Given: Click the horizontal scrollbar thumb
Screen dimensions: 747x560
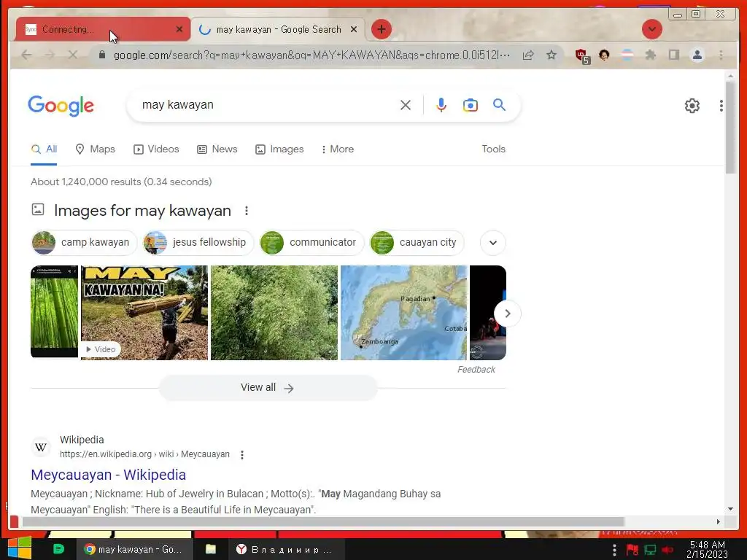Looking at the screenshot, I should pyautogui.click(x=323, y=522).
